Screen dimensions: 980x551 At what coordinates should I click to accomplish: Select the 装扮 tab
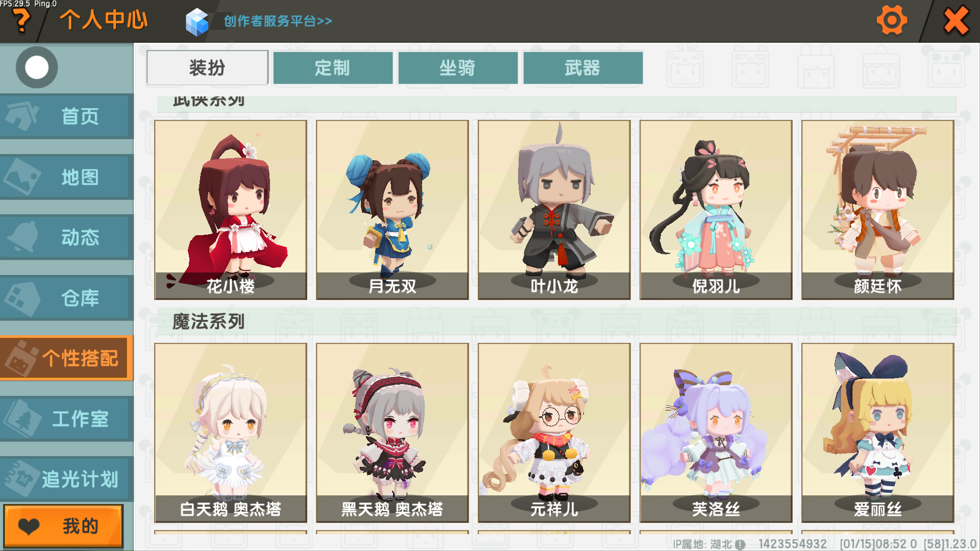pos(207,67)
